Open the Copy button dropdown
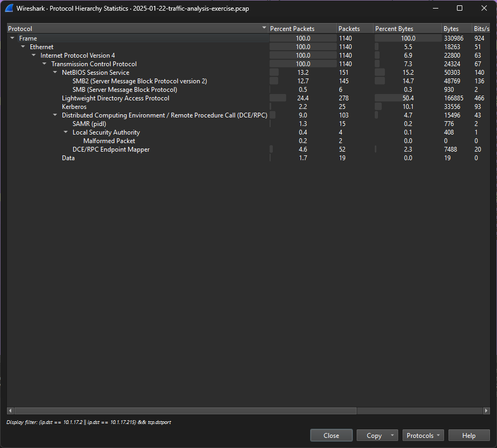Screen dimensions: 497x448 392,436
